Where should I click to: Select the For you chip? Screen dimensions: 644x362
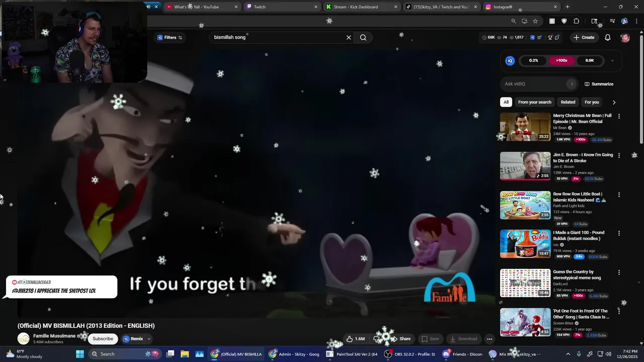(592, 102)
